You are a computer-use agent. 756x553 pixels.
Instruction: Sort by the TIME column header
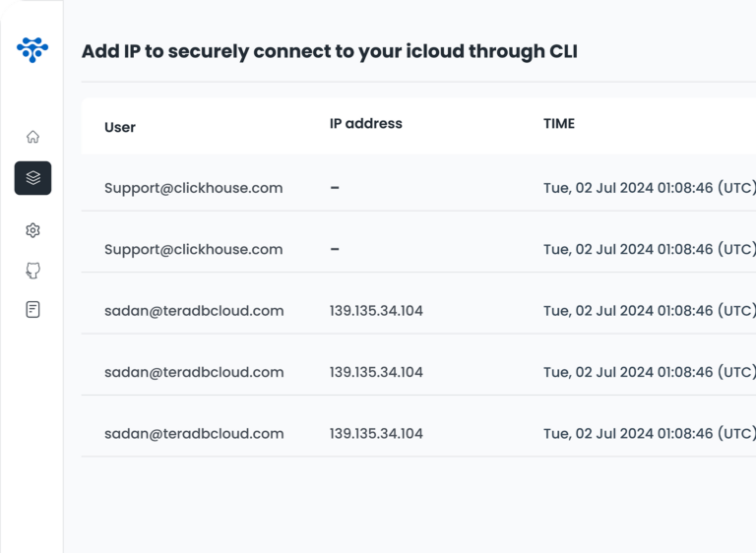click(x=558, y=124)
